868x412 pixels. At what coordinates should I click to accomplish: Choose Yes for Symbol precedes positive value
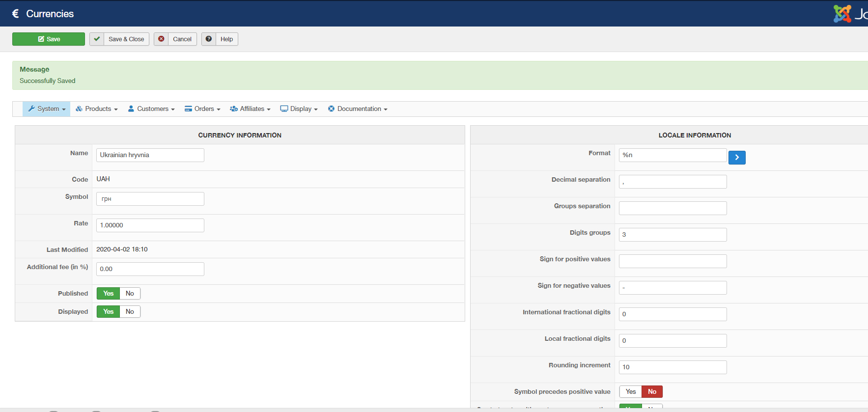[x=631, y=392]
